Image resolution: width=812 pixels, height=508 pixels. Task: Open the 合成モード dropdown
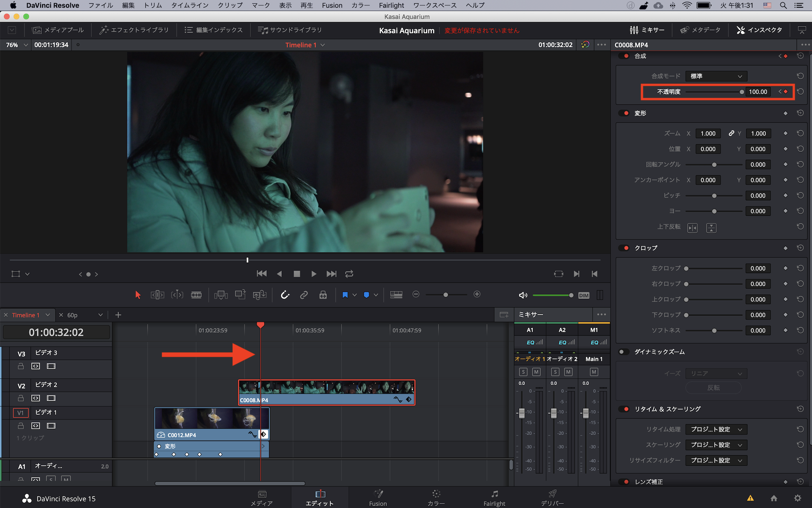tap(716, 76)
